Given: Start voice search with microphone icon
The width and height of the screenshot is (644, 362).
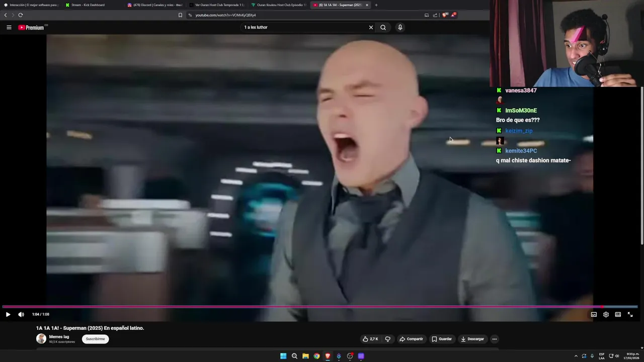Looking at the screenshot, I should click(400, 27).
